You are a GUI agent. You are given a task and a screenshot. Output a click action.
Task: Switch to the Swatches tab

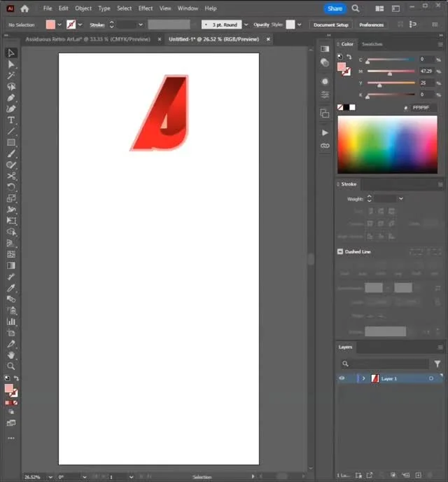(x=372, y=44)
